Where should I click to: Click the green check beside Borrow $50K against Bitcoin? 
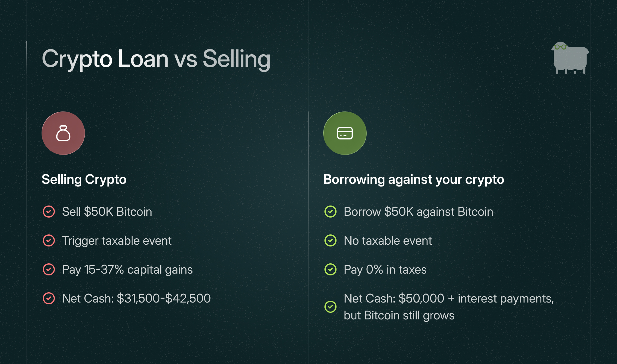tap(330, 212)
